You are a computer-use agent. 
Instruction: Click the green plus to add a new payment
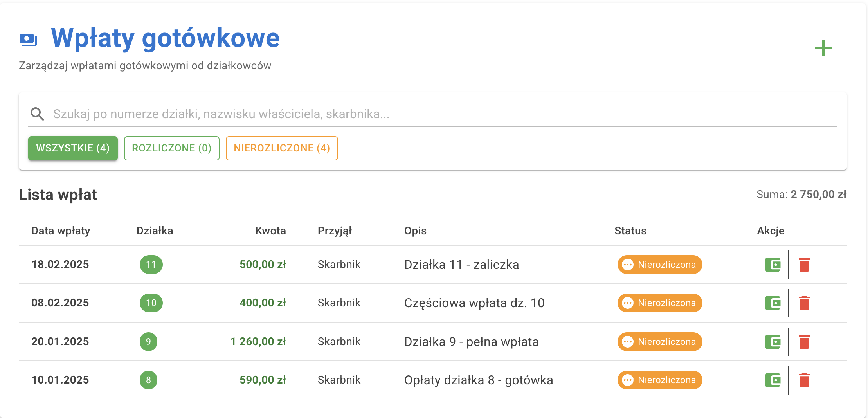824,47
